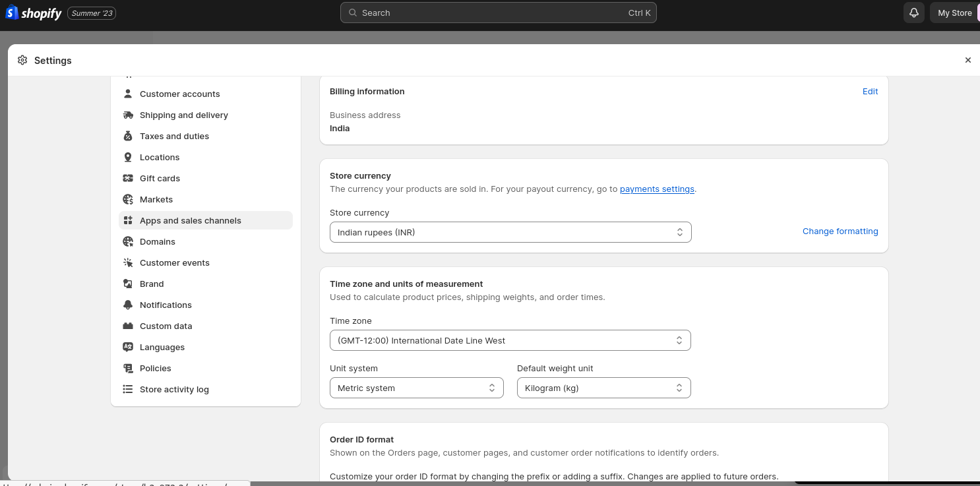The height and width of the screenshot is (486, 980).
Task: Open Shipping and delivery settings
Action: coord(206,115)
